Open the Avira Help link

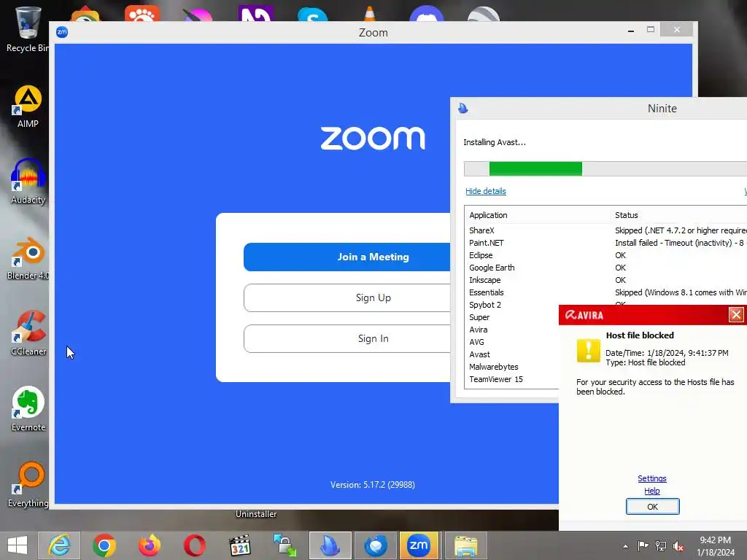[x=651, y=491]
